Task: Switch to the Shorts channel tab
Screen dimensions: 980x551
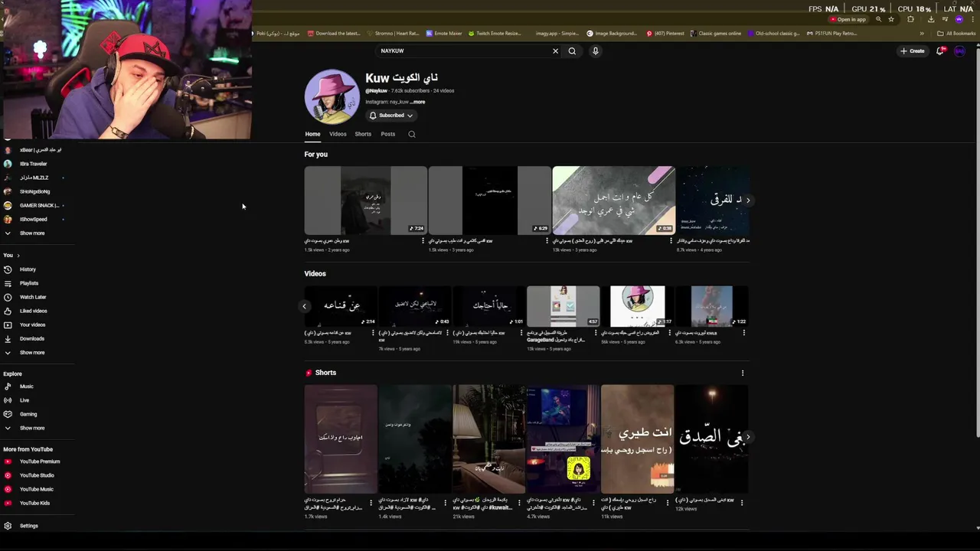Action: [363, 134]
